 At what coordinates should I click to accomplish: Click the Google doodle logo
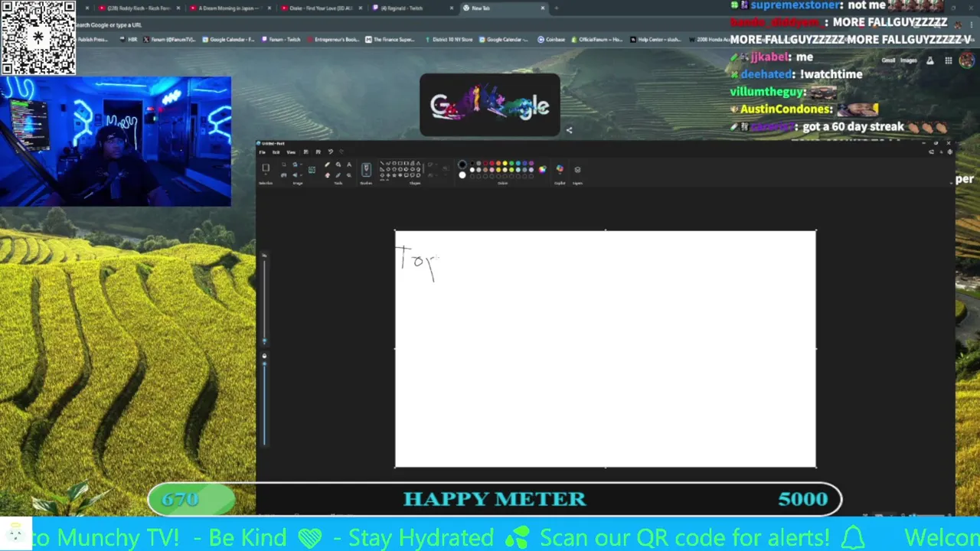point(490,105)
